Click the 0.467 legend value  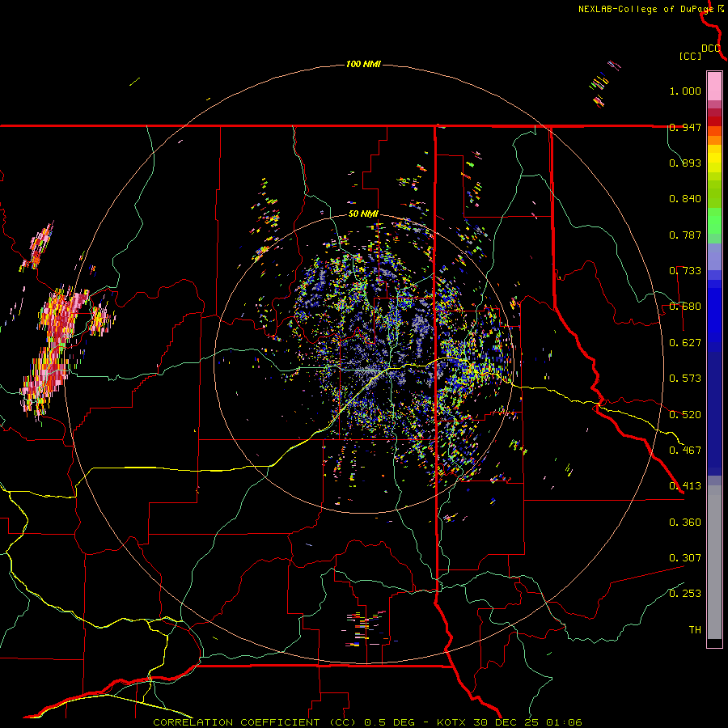(x=685, y=451)
